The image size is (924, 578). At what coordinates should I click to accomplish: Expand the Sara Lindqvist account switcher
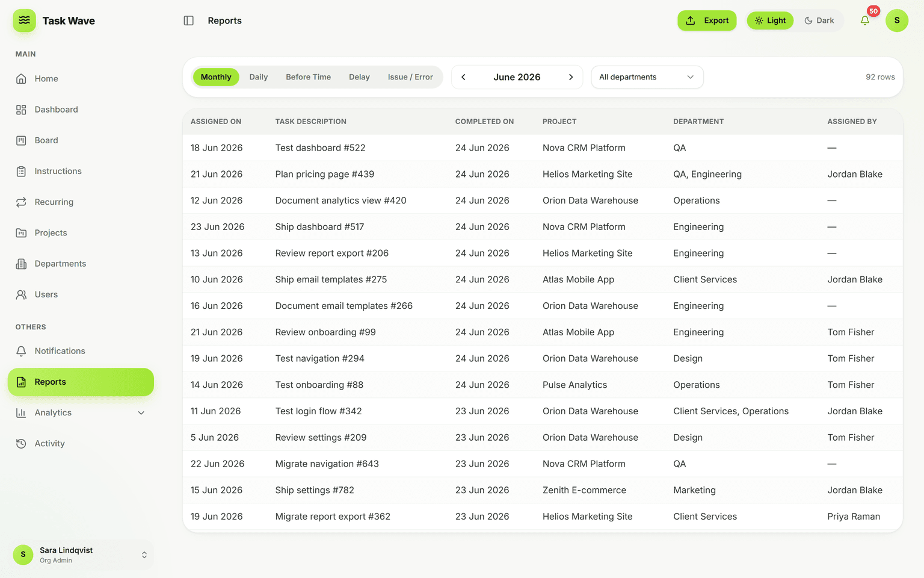144,555
